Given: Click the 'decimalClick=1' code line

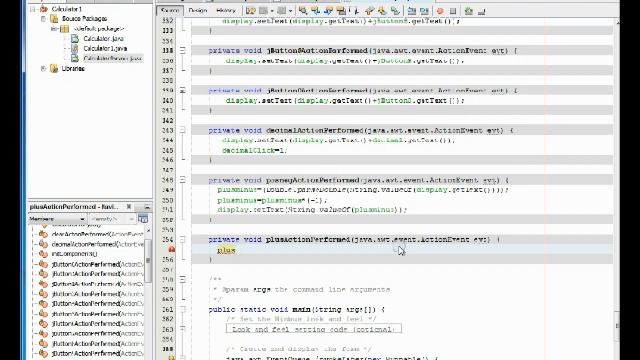Looking at the screenshot, I should [255, 150].
